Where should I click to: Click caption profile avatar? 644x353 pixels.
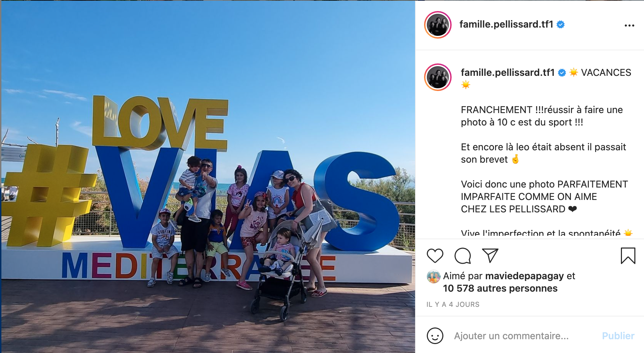point(438,77)
